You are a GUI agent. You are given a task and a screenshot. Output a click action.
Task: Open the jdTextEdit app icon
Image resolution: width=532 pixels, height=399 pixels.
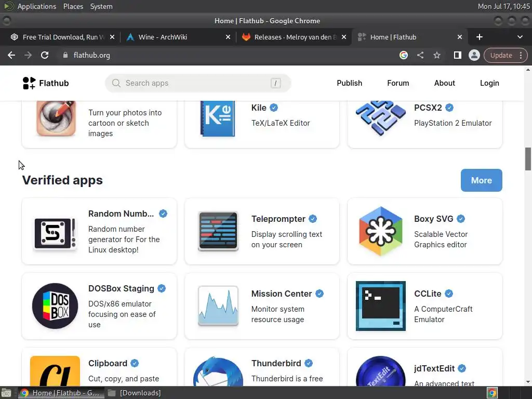click(381, 371)
